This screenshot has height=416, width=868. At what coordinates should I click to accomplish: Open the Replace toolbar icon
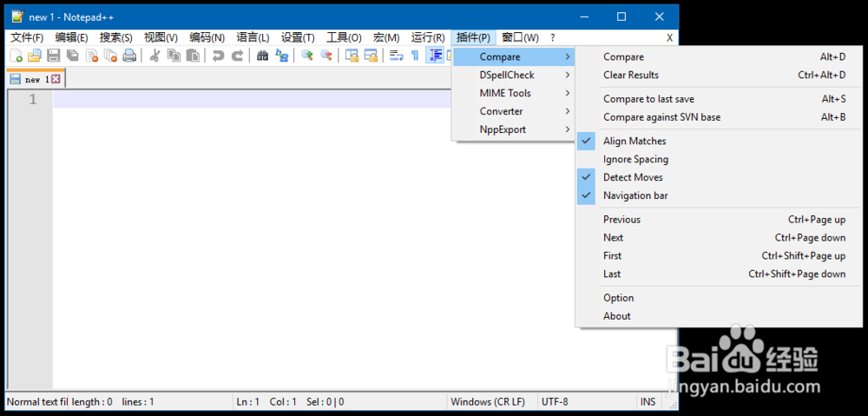coord(282,55)
